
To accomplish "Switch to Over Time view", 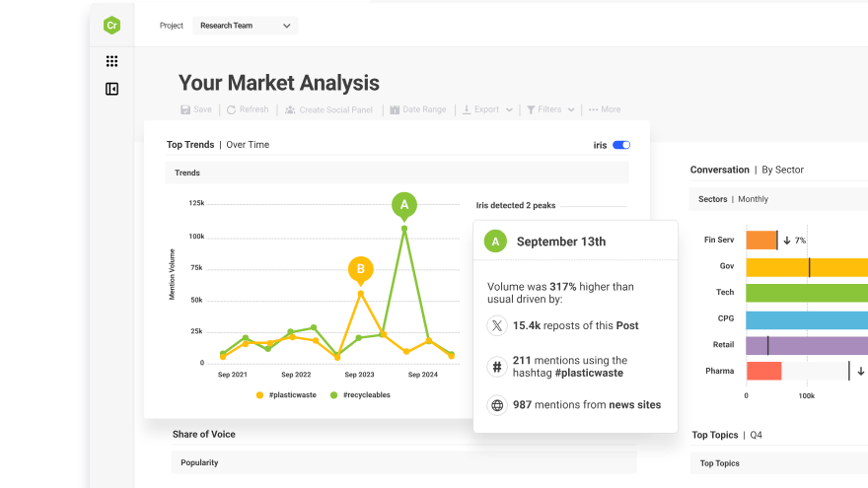I will click(x=248, y=144).
